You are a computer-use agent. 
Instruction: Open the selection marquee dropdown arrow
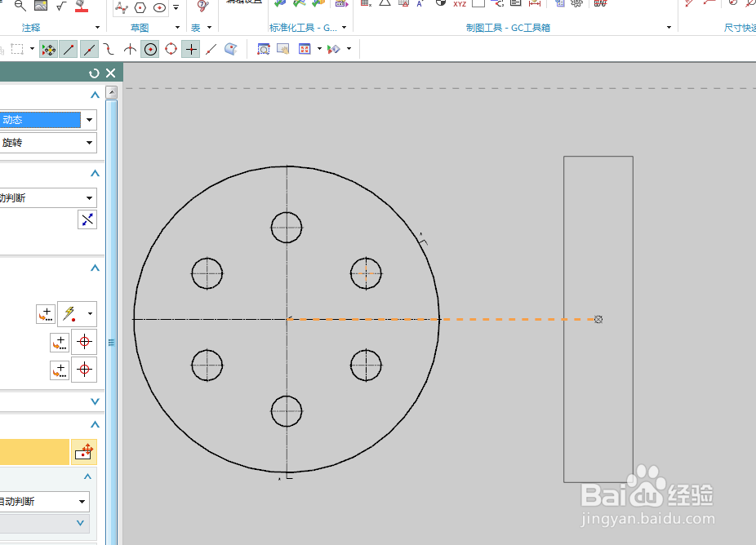pos(32,49)
